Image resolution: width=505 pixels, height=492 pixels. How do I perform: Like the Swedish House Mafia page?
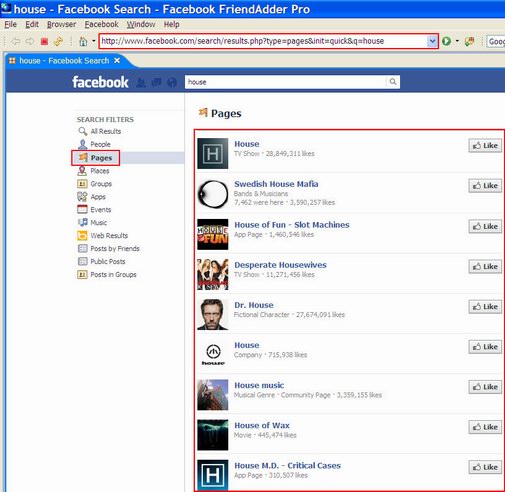pyautogui.click(x=485, y=186)
